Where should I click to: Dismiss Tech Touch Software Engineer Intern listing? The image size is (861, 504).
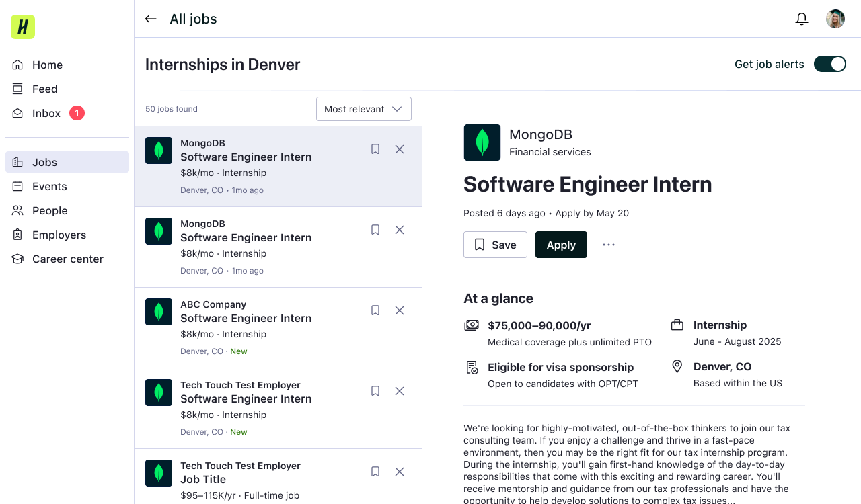click(x=400, y=391)
